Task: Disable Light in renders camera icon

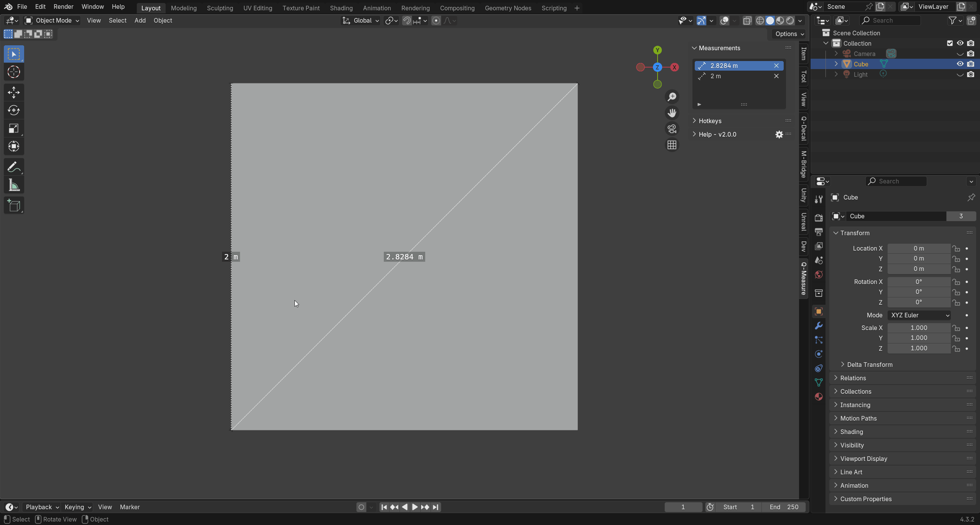Action: [x=970, y=74]
